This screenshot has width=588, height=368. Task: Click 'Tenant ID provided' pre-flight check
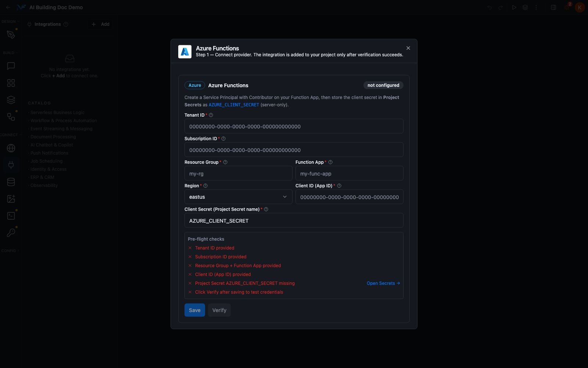(x=215, y=248)
